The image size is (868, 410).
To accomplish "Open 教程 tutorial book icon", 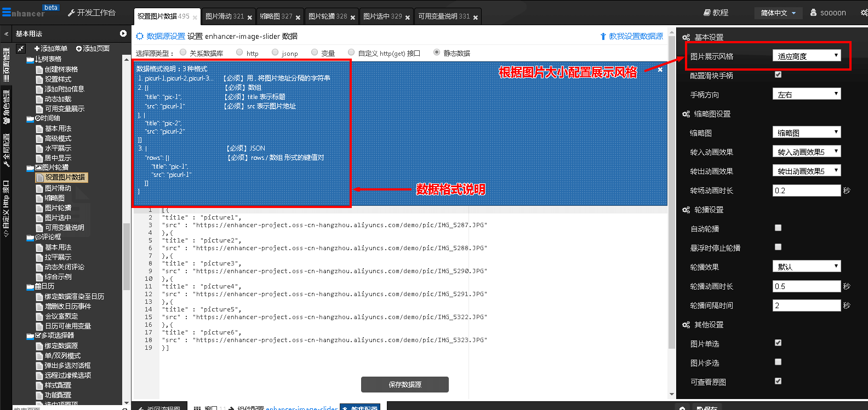I will click(707, 13).
